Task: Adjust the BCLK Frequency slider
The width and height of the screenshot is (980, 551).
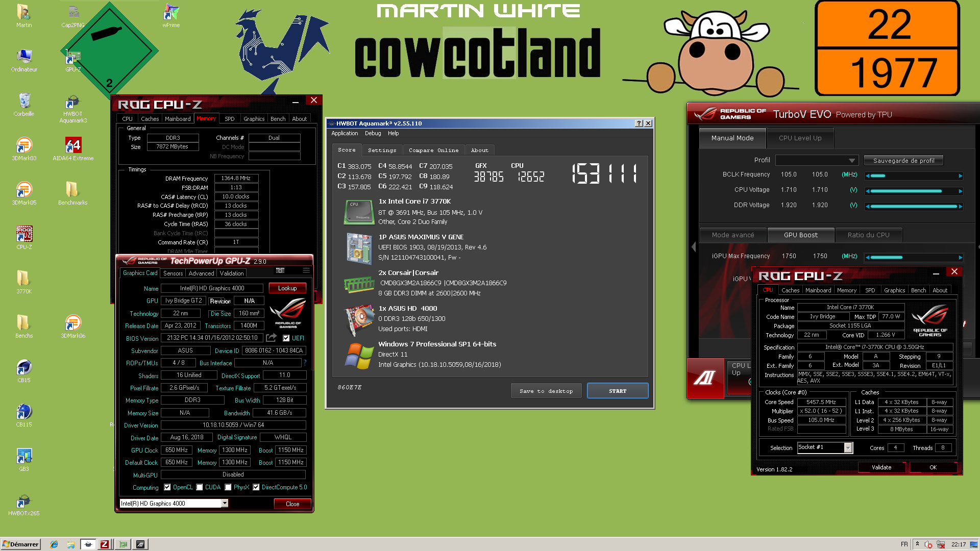Action: pos(914,176)
